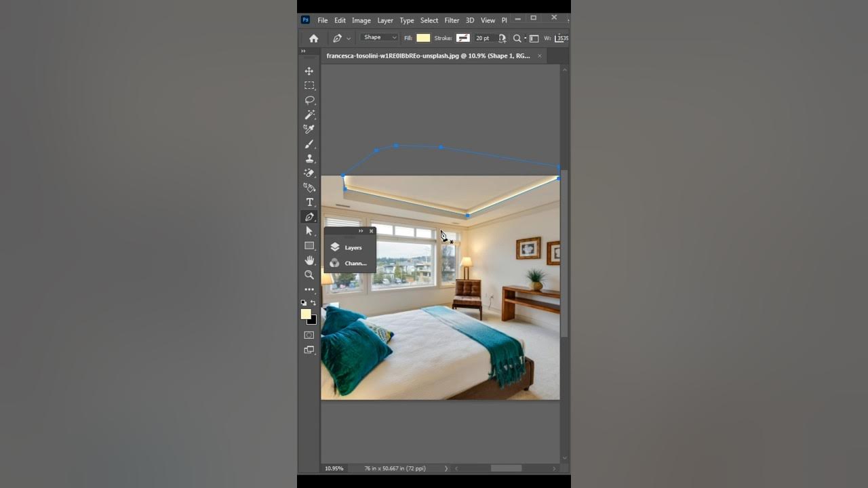This screenshot has height=488, width=868.
Task: Close the floating Layers panel group
Action: [x=371, y=231]
